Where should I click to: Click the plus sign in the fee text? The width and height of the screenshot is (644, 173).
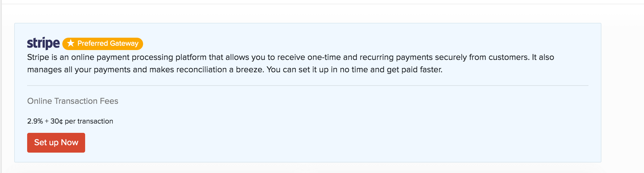47,121
